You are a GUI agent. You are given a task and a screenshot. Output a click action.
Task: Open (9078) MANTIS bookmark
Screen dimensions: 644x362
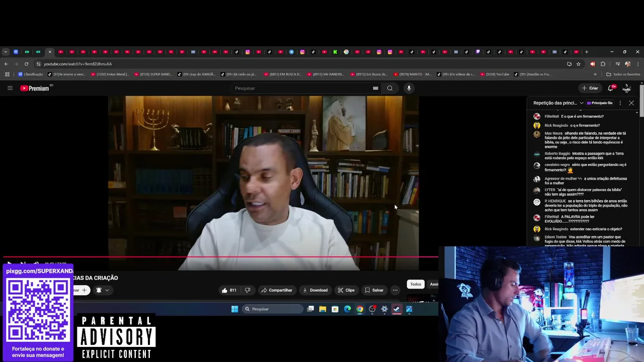[x=413, y=74]
